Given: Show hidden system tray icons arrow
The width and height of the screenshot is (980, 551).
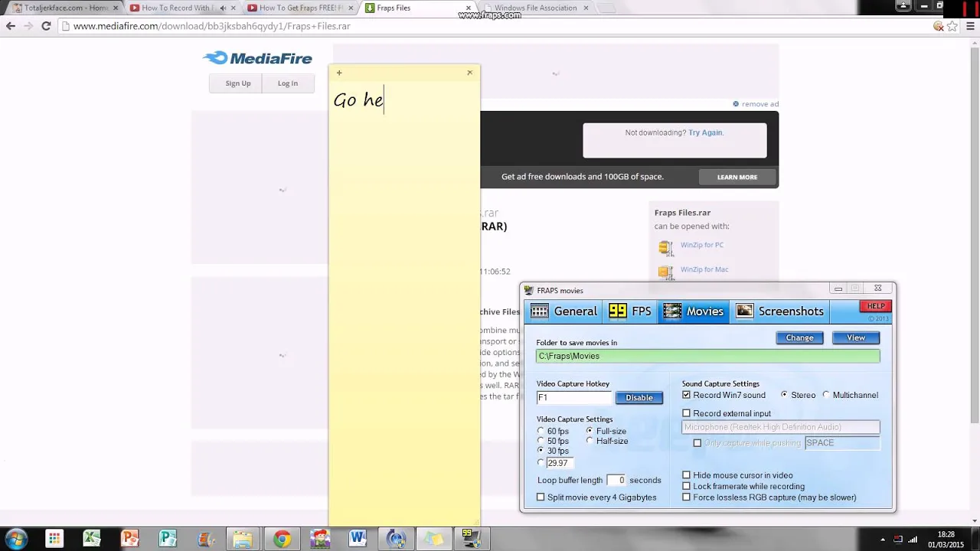Looking at the screenshot, I should pyautogui.click(x=883, y=540).
